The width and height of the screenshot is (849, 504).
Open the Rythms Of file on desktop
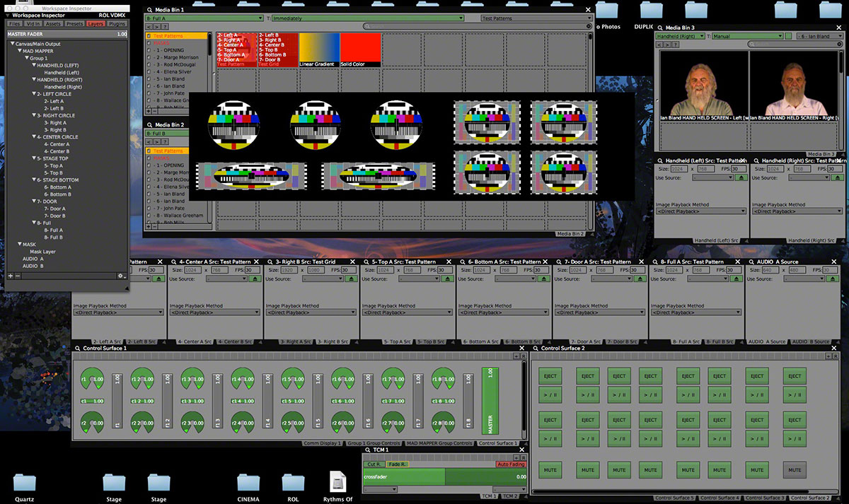(x=338, y=482)
